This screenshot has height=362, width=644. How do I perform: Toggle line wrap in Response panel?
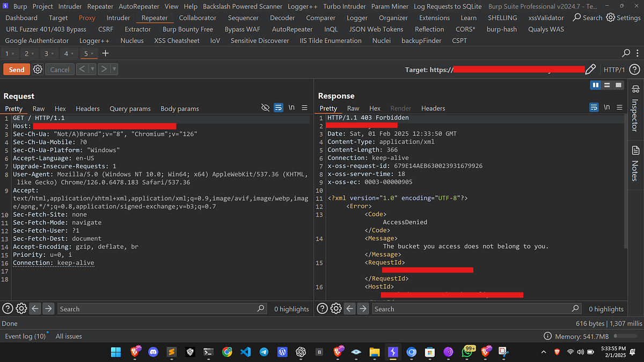point(594,107)
